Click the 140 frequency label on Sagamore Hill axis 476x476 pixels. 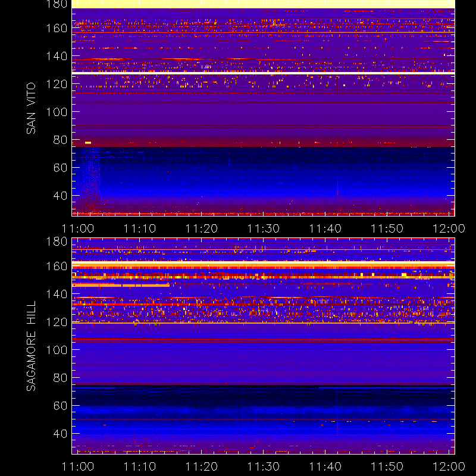click(57, 294)
